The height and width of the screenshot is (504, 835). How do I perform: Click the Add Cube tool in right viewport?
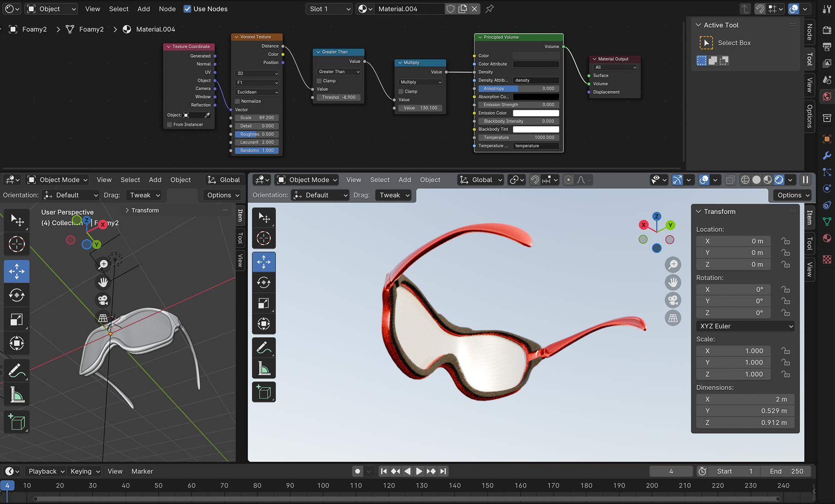264,392
